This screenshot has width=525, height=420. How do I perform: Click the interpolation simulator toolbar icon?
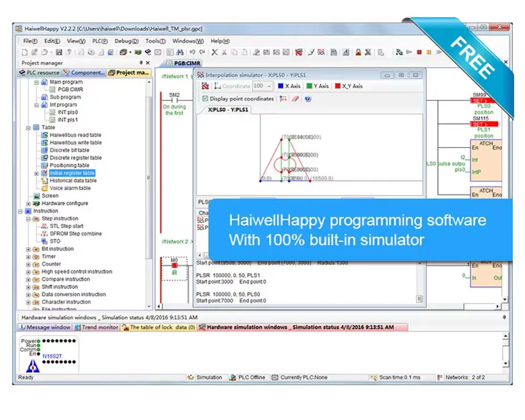321,52
